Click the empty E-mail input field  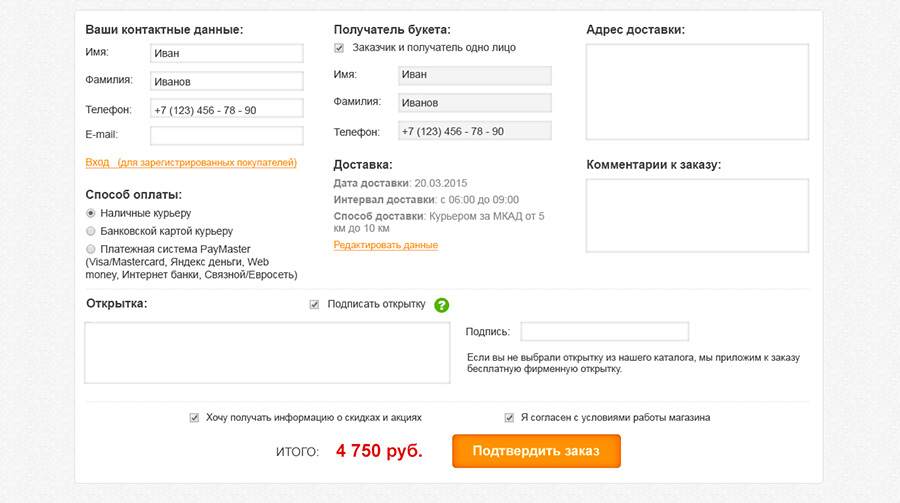226,136
